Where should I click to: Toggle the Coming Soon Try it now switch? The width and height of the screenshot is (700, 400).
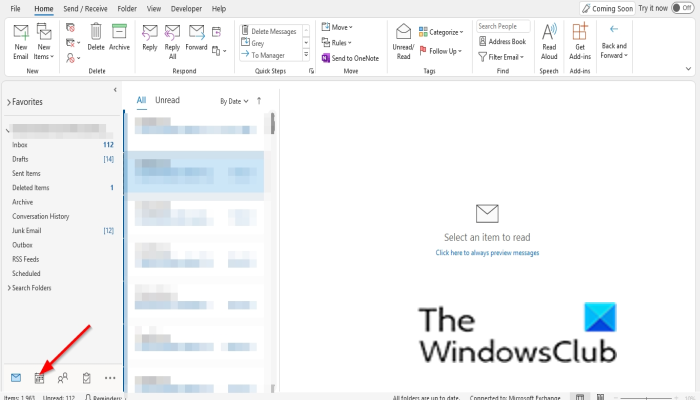(683, 8)
